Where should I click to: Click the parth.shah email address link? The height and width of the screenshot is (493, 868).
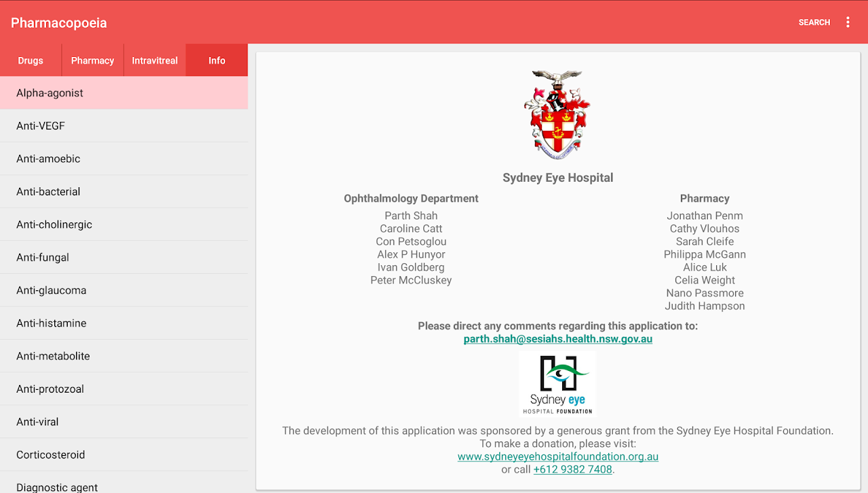pyautogui.click(x=558, y=338)
